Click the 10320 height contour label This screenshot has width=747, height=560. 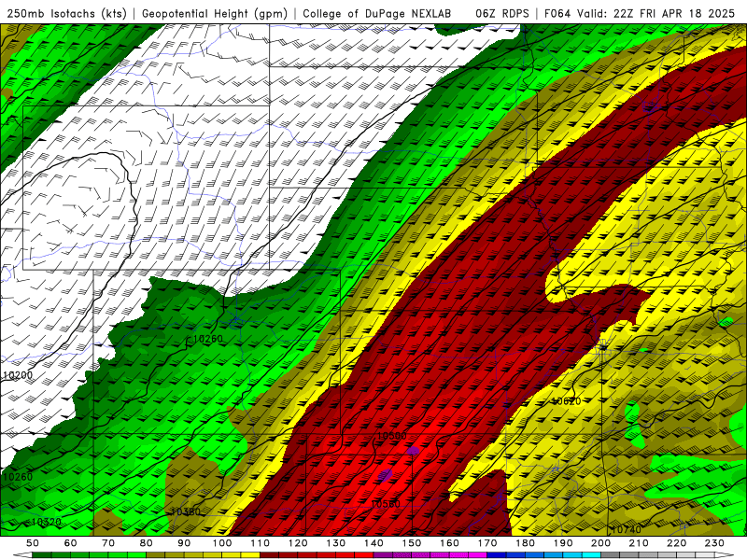(46, 523)
